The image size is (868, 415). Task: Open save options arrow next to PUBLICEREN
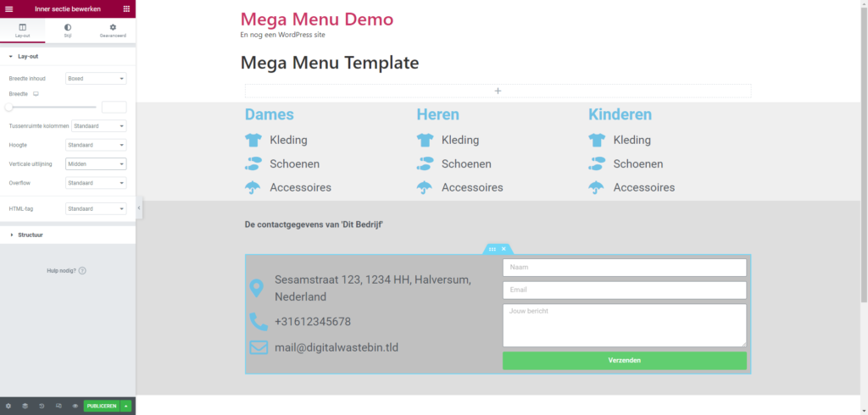point(125,406)
